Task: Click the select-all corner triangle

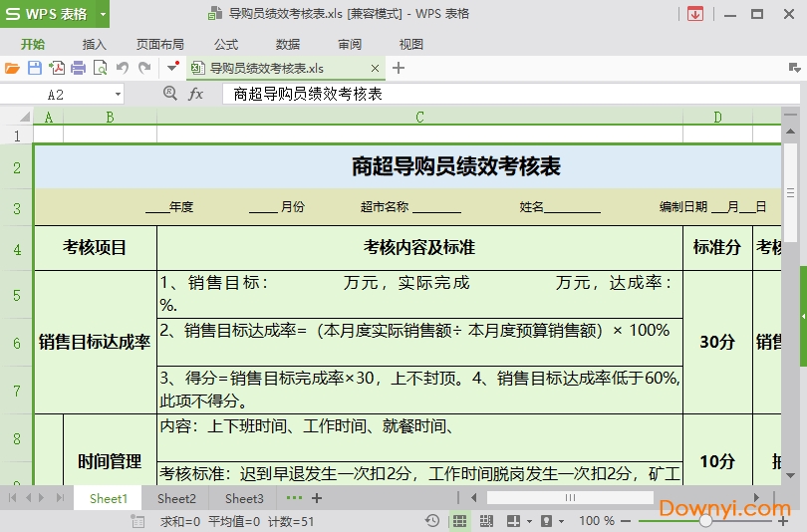Action: coord(24,117)
